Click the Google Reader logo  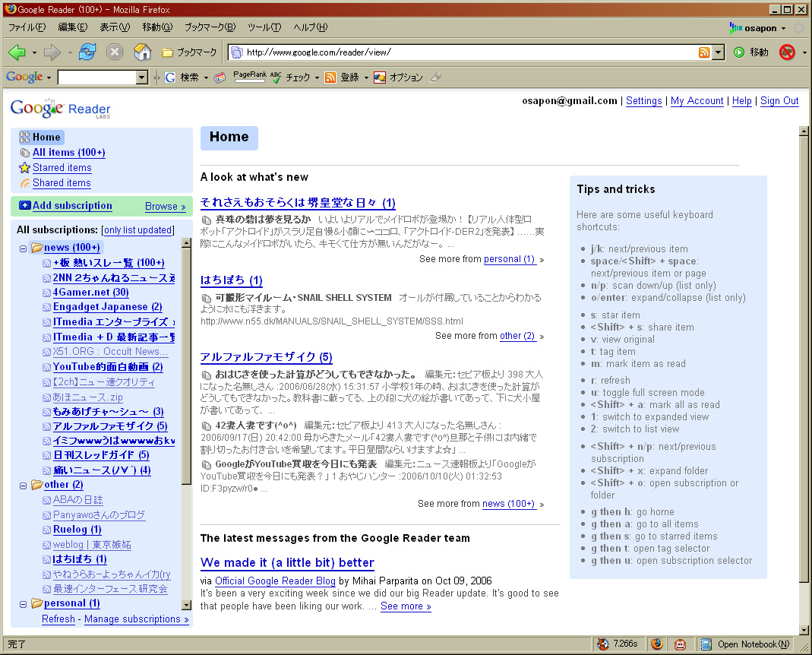point(61,109)
